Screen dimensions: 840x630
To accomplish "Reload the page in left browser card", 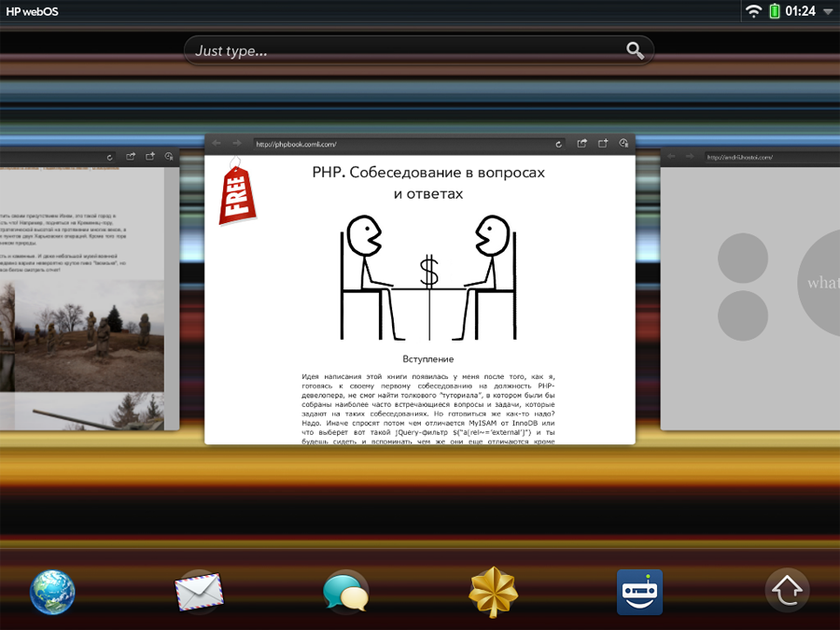I will [x=110, y=157].
